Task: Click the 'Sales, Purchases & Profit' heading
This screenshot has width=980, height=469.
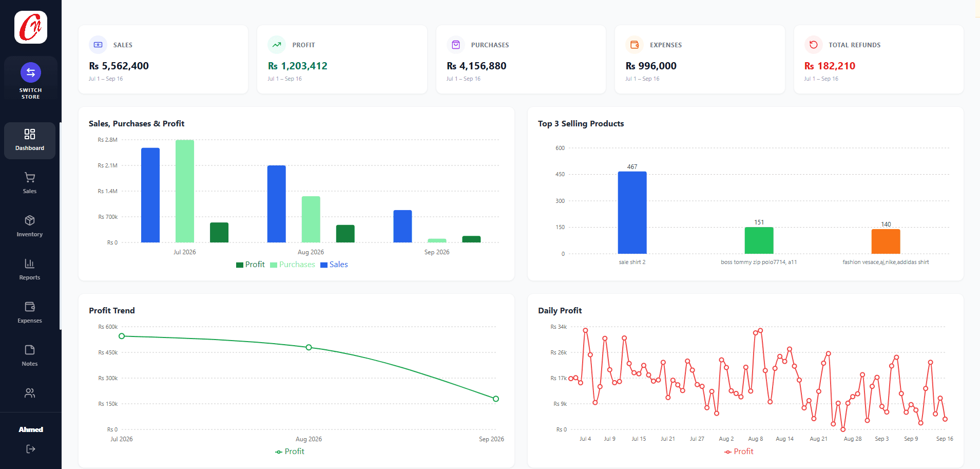Action: pyautogui.click(x=137, y=124)
